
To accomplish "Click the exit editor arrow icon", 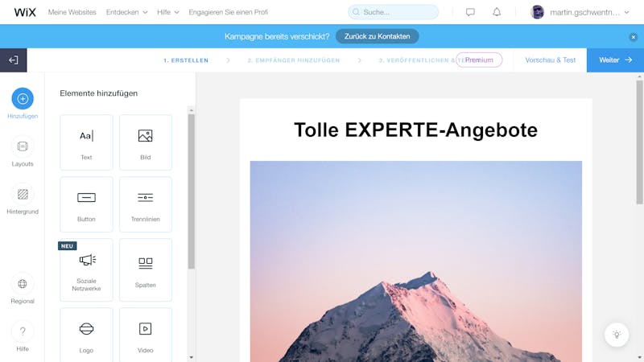I will coord(13,60).
